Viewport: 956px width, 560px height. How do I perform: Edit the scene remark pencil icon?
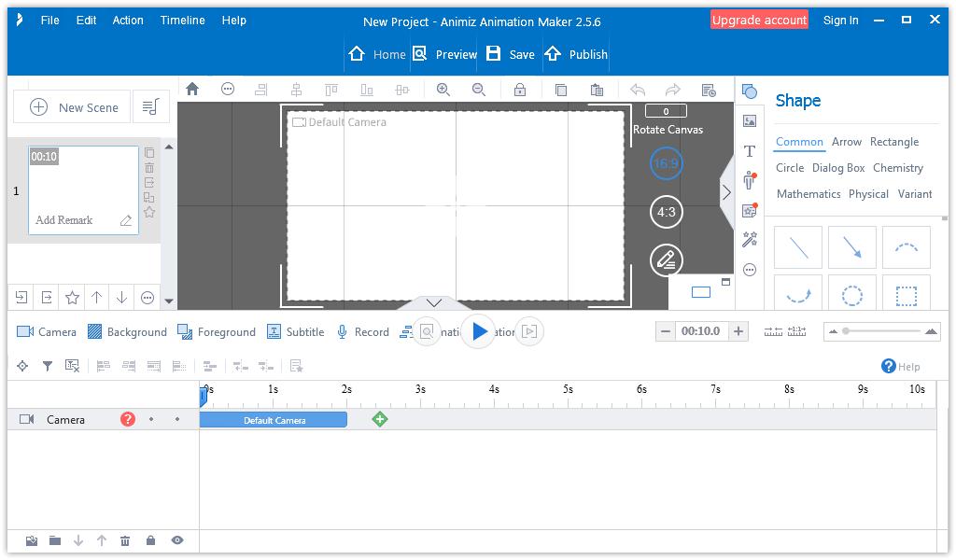click(126, 220)
